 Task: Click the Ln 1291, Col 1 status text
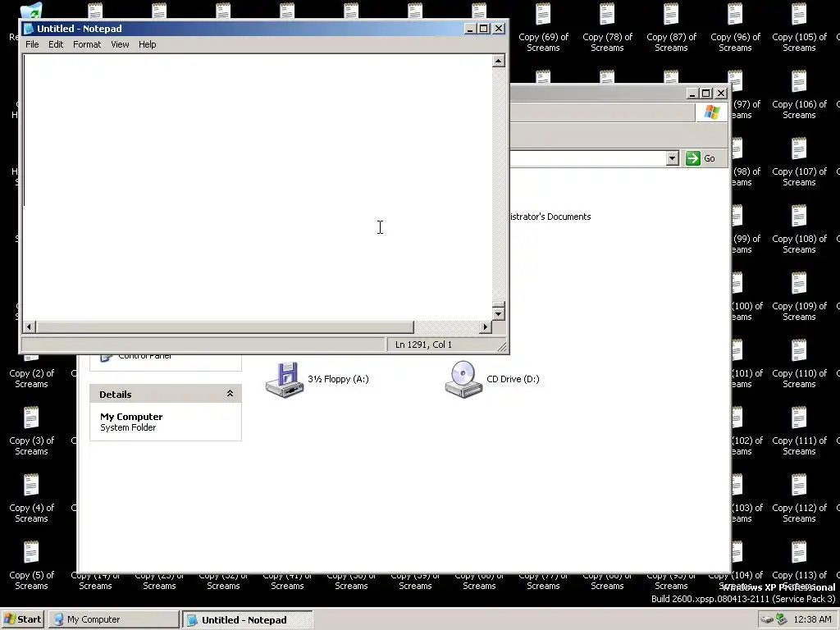[x=423, y=345]
